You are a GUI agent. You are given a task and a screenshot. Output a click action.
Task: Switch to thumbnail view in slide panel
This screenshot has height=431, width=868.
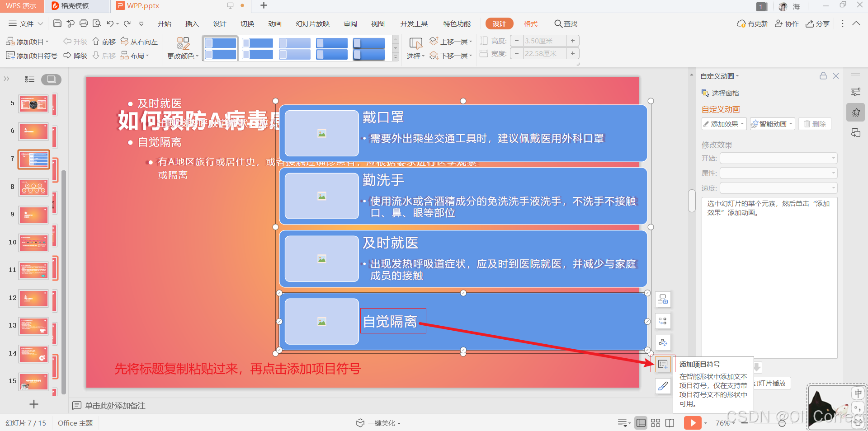[x=52, y=79]
